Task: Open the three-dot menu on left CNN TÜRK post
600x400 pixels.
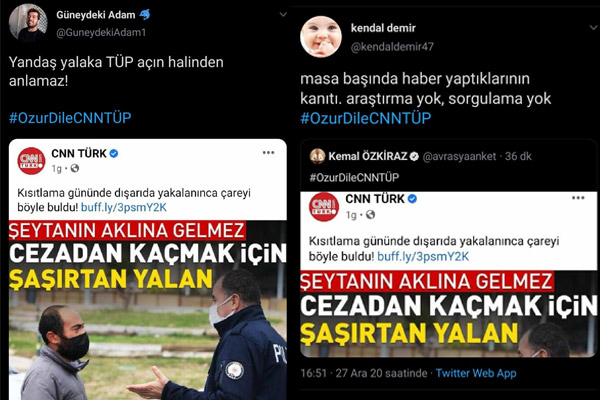Action: click(x=269, y=152)
